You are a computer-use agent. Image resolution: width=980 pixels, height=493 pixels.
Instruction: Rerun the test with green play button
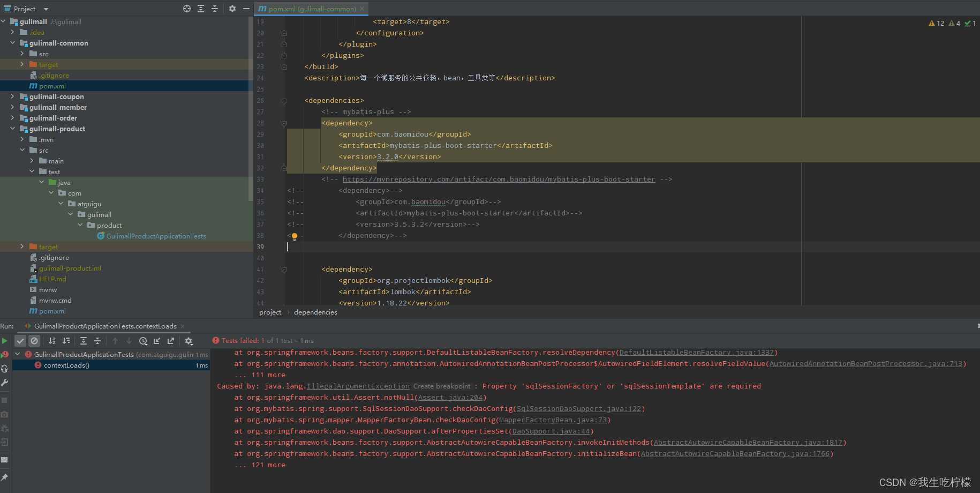pyautogui.click(x=4, y=341)
